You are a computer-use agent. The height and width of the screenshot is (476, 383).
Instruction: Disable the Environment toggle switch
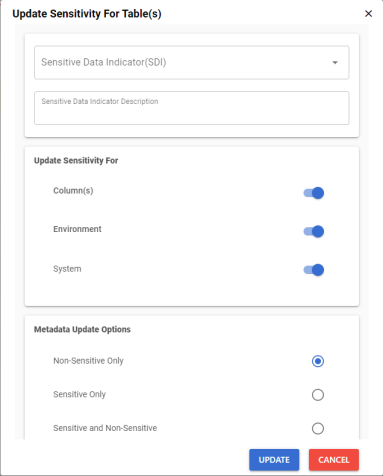point(314,231)
